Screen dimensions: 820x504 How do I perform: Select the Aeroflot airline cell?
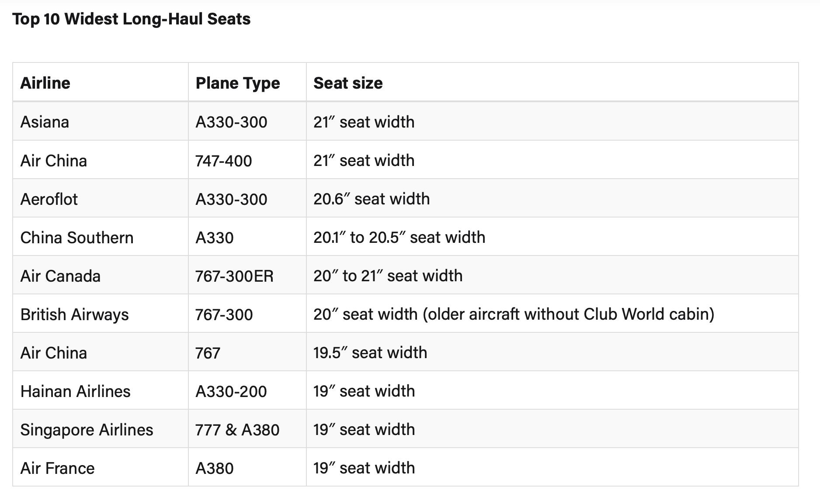[x=101, y=198]
